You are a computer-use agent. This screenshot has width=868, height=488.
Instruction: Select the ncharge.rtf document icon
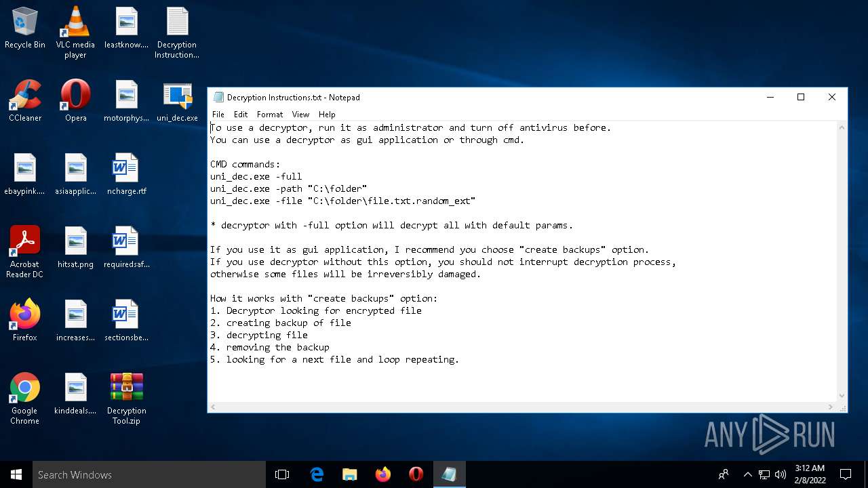127,175
